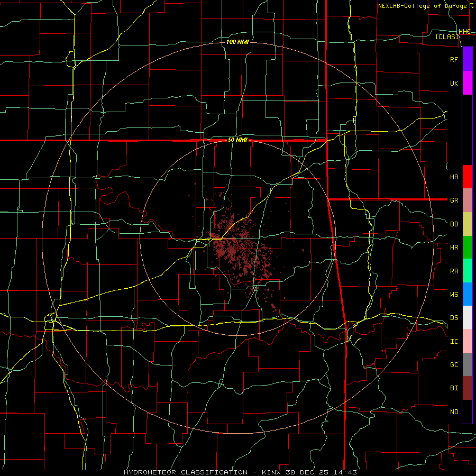
Task: Click the DS white legend swatch
Action: (x=467, y=317)
